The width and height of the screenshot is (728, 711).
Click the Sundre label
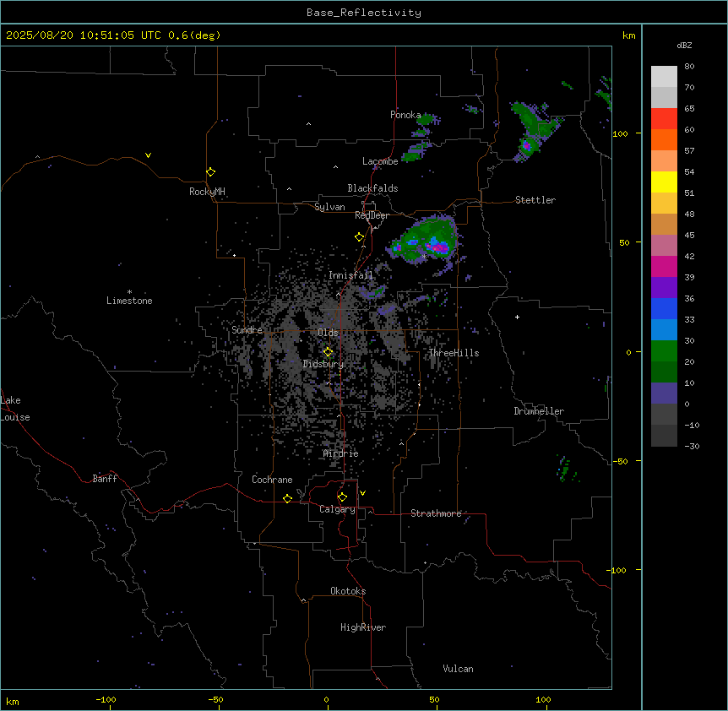click(247, 330)
